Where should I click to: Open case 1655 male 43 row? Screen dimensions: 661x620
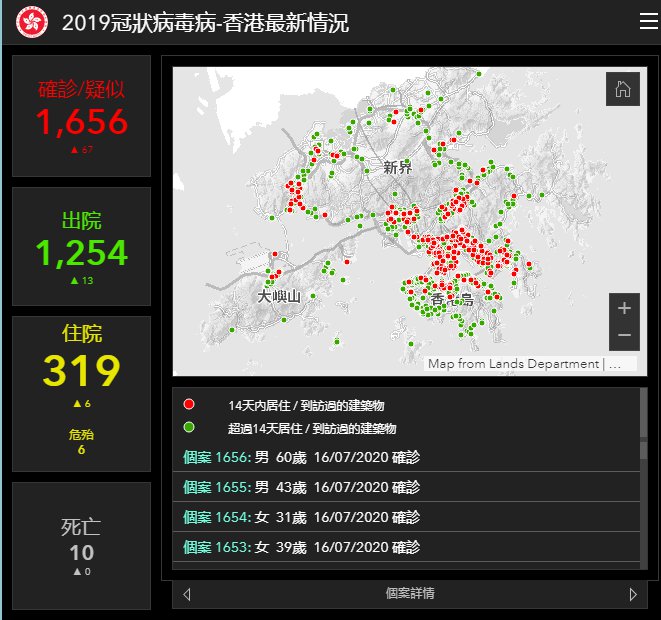[406, 487]
